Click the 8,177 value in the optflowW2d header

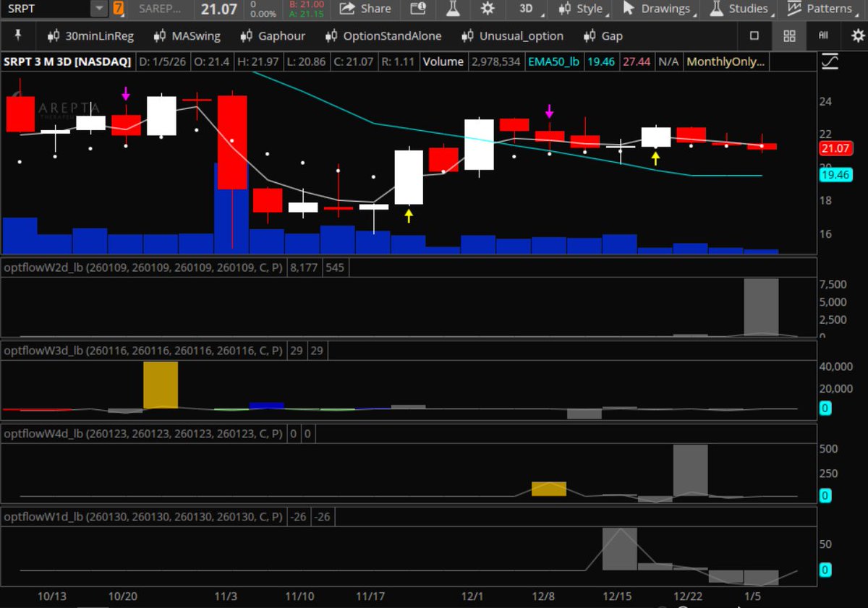(x=305, y=267)
